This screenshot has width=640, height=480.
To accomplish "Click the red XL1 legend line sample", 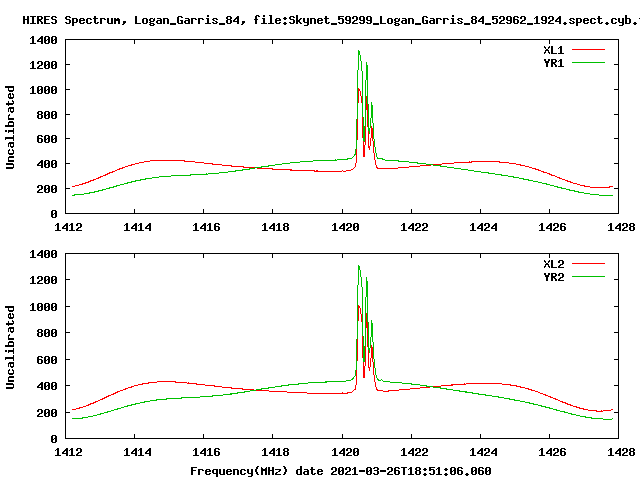I will [x=588, y=50].
